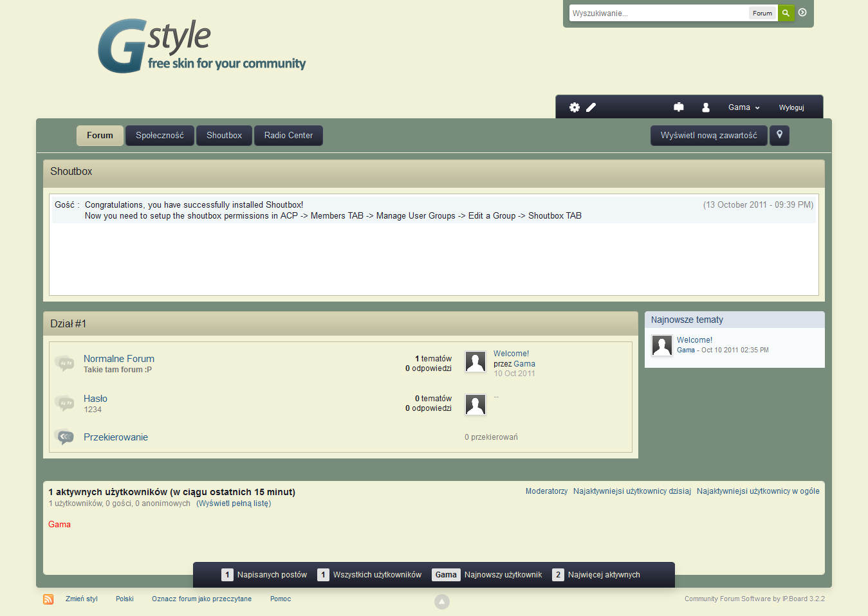Open the messenger inbox icon
The width and height of the screenshot is (868, 616).
click(678, 107)
